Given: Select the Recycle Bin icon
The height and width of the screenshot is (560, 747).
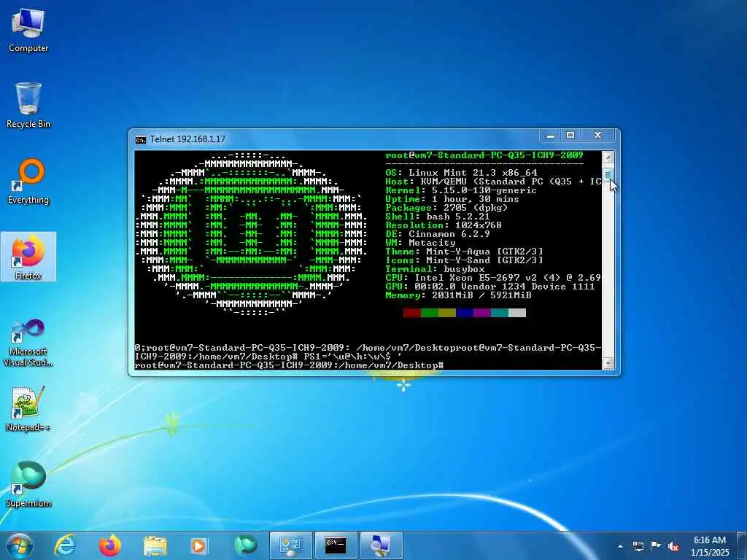Looking at the screenshot, I should coord(28,106).
